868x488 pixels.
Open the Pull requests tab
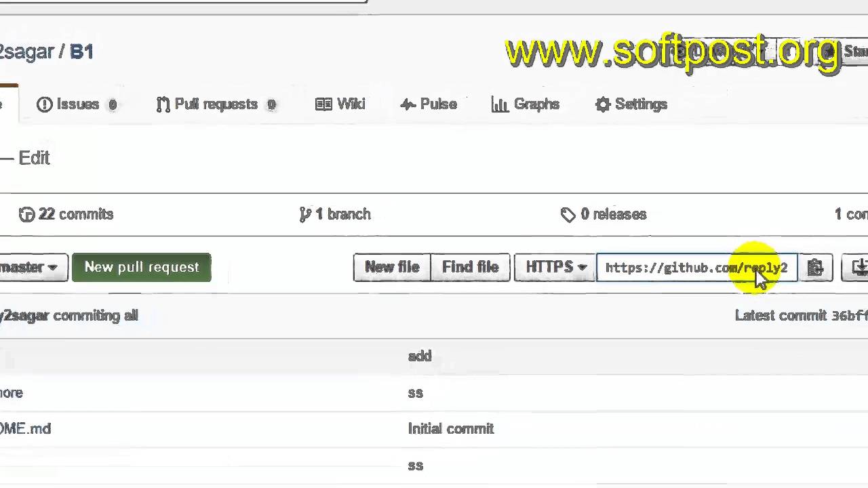[x=216, y=104]
